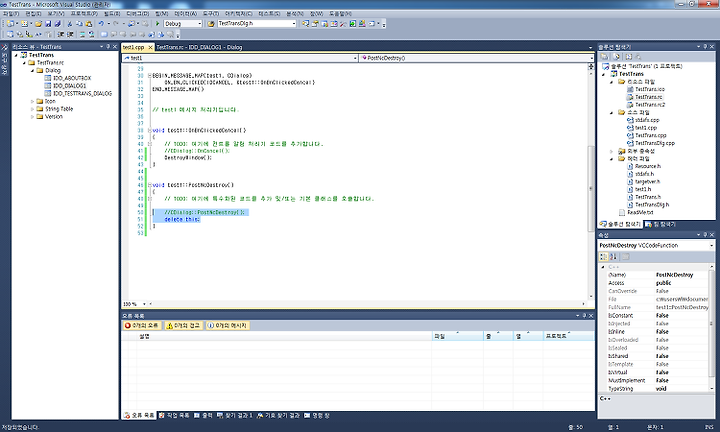Click the Save All toolbar icon
The width and height of the screenshot is (720, 432).
57,23
